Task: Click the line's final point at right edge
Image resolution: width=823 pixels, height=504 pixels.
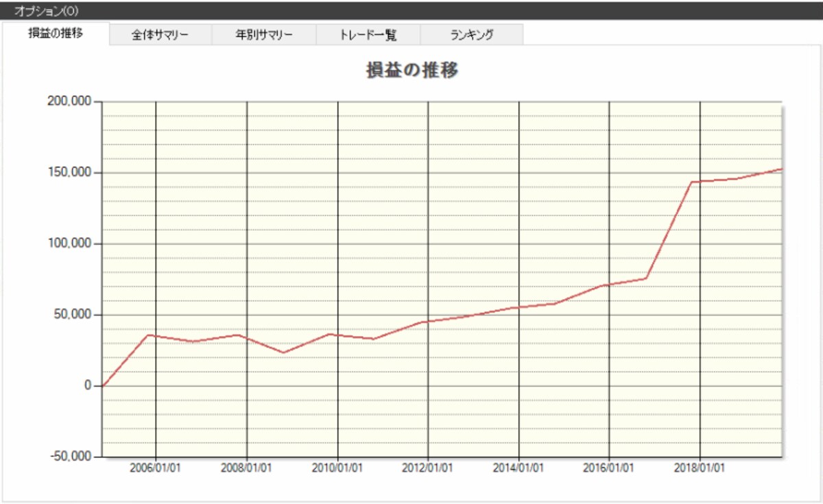Action: [x=781, y=169]
